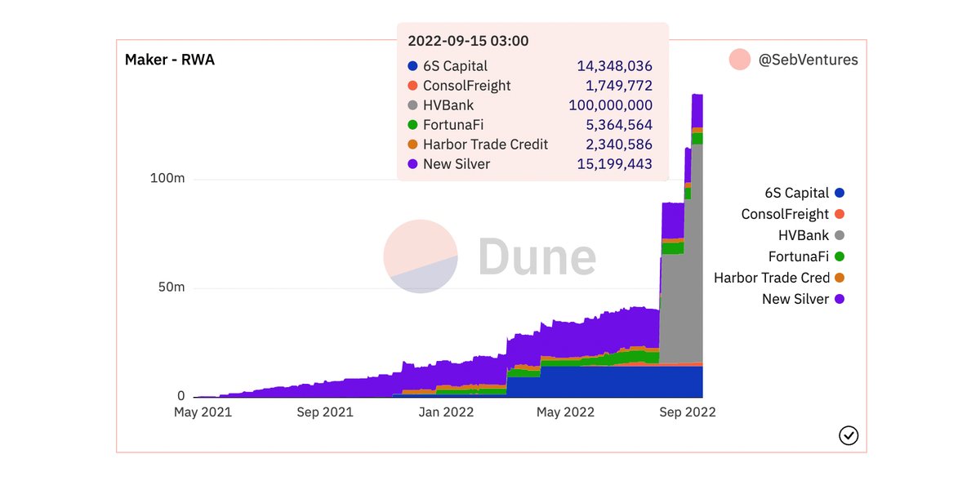Viewport: 980px width, 490px height.
Task: Toggle the 6S Capital series in legend
Action: point(804,193)
